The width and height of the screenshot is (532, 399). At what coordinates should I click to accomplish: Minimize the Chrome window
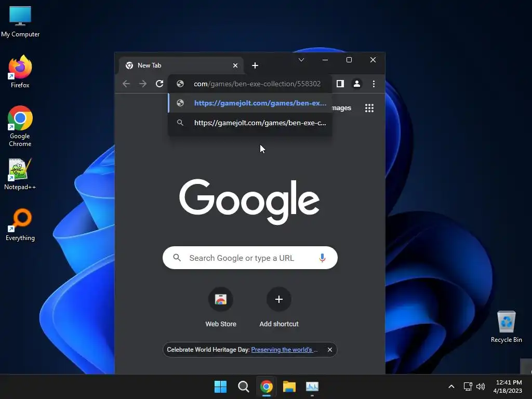[325, 60]
